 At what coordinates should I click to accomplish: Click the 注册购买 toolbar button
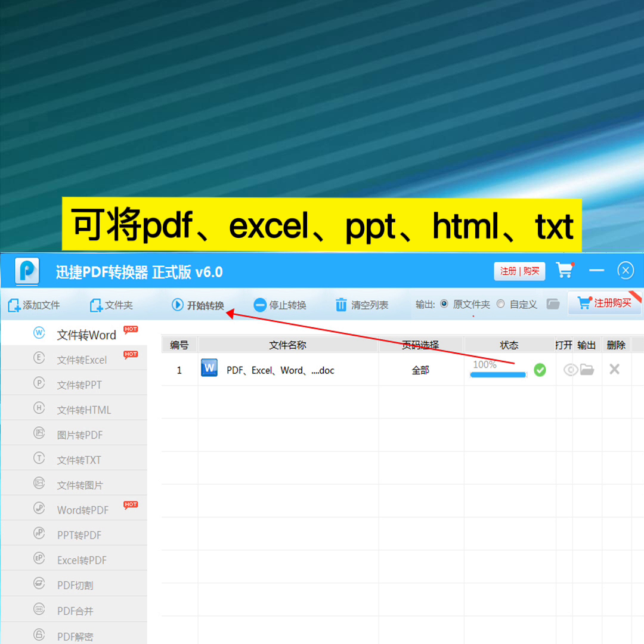tap(604, 303)
